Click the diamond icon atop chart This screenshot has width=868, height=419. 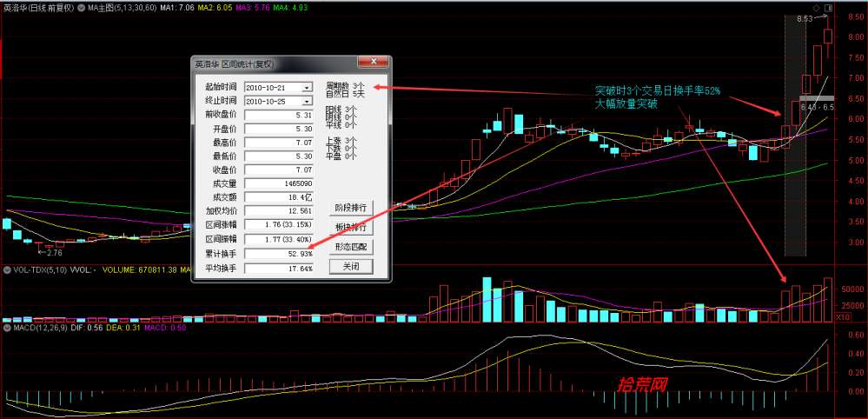(815, 9)
